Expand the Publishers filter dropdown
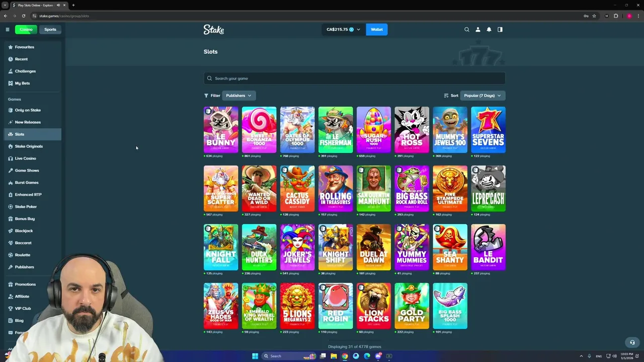Image resolution: width=644 pixels, height=362 pixels. tap(238, 96)
